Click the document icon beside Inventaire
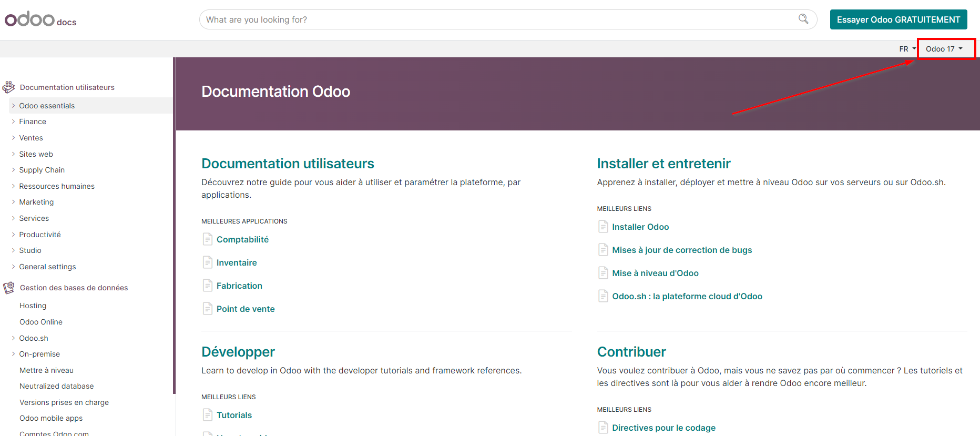Viewport: 980px width, 436px height. pos(208,262)
